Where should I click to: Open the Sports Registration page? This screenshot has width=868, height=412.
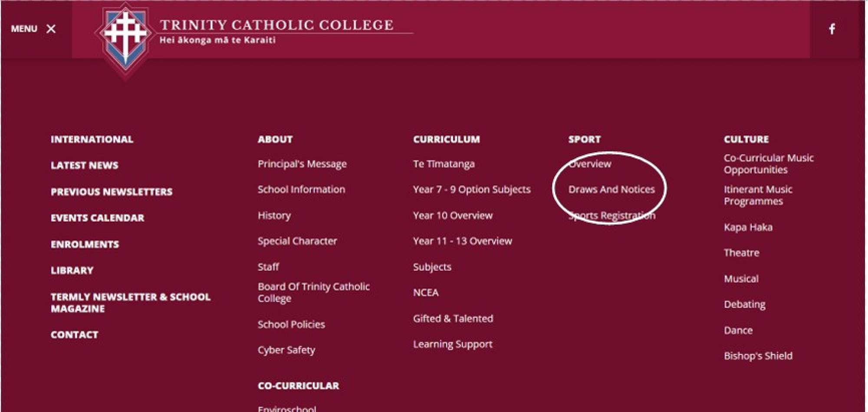point(612,215)
